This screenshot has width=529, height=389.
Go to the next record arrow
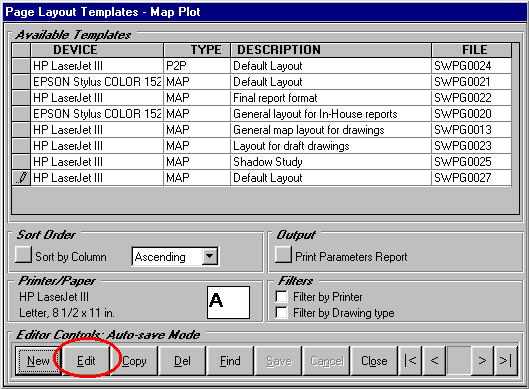[x=482, y=361]
